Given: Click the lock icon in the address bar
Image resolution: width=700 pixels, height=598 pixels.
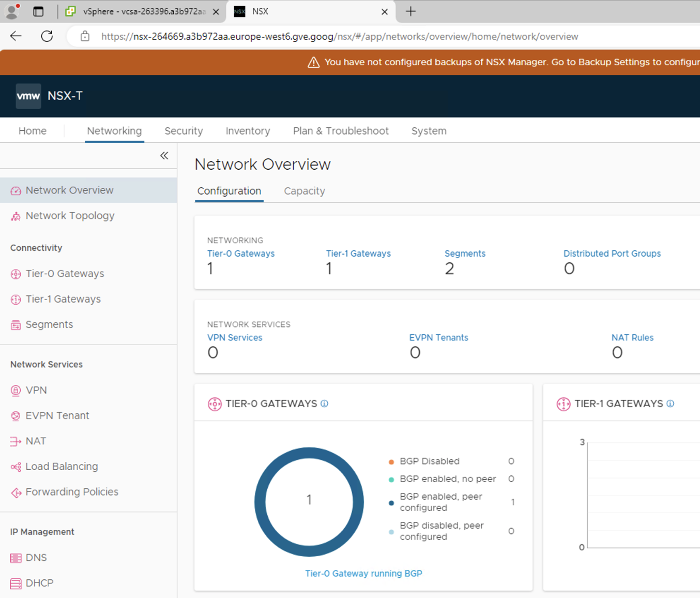Looking at the screenshot, I should click(85, 36).
